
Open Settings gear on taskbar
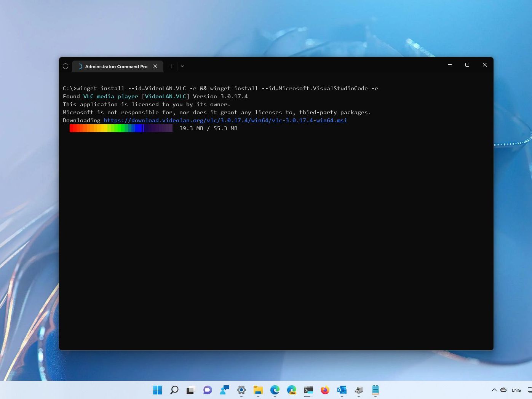tap(241, 390)
